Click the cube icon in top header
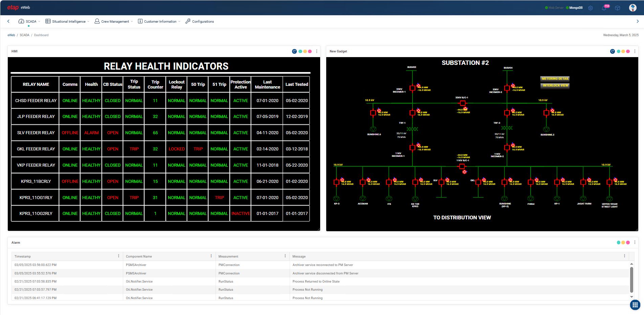This screenshot has width=644, height=315. 618,8
